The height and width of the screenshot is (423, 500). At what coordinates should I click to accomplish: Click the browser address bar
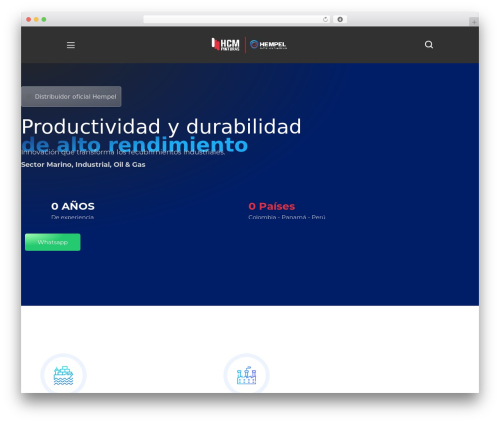[x=237, y=20]
